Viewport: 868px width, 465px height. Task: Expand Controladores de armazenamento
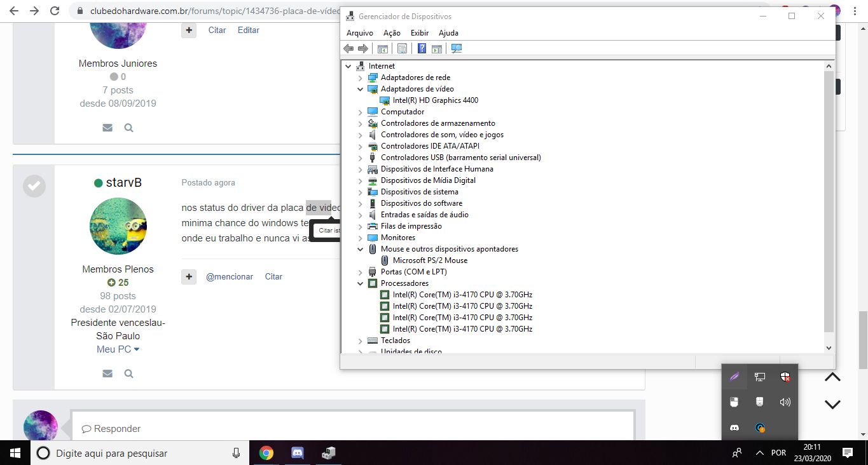pos(360,123)
